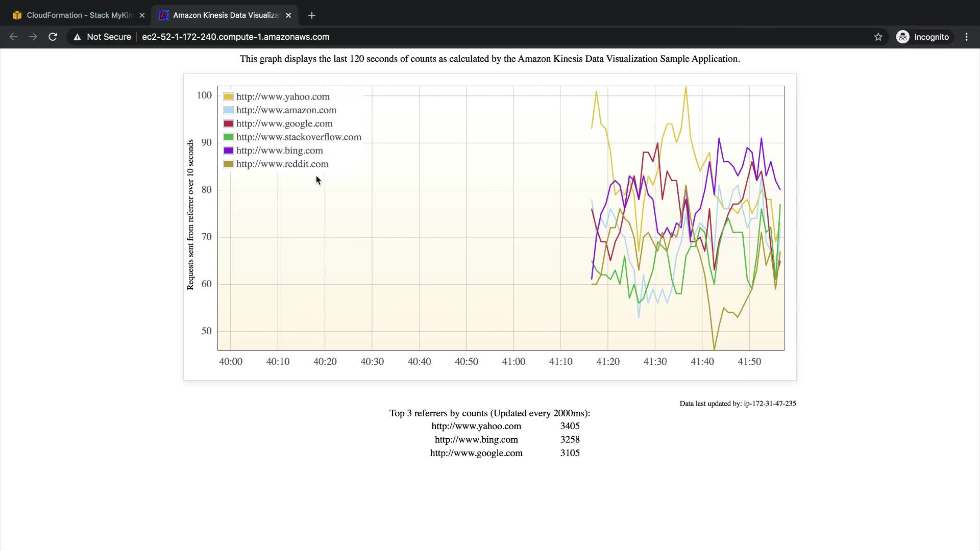
Task: Click the reddit.com legend label
Action: tap(282, 164)
